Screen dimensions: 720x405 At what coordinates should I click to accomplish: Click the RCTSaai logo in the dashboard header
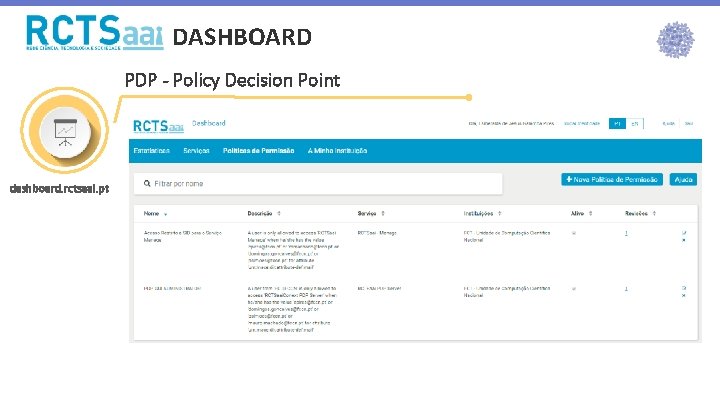point(158,126)
